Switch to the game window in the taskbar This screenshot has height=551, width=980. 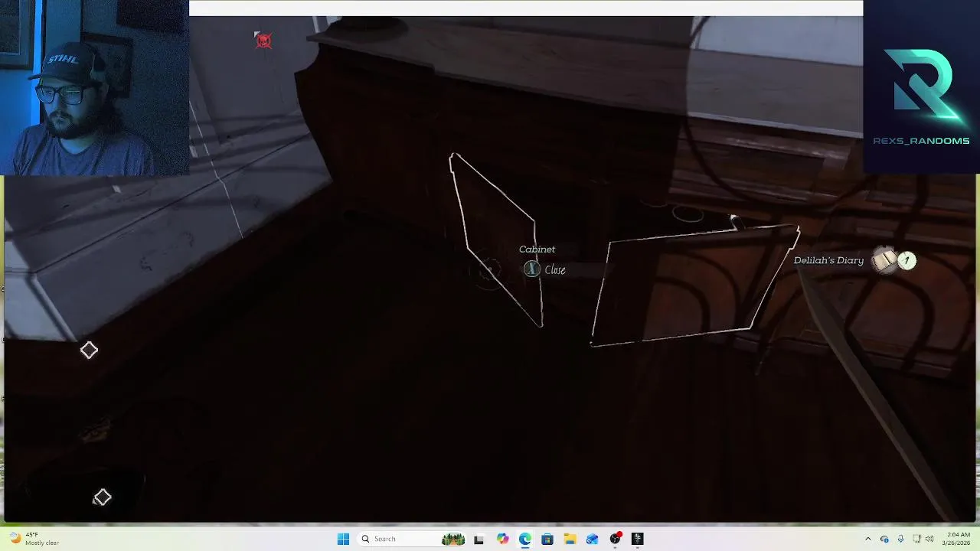[637, 539]
